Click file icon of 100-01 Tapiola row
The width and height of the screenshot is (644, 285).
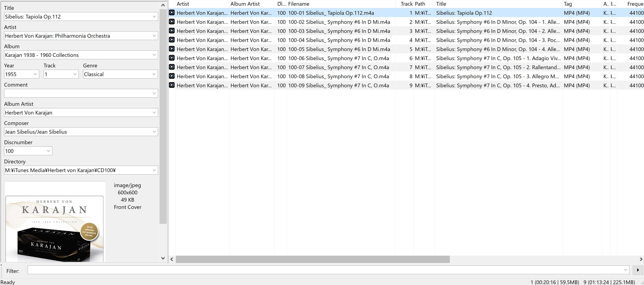click(x=172, y=13)
